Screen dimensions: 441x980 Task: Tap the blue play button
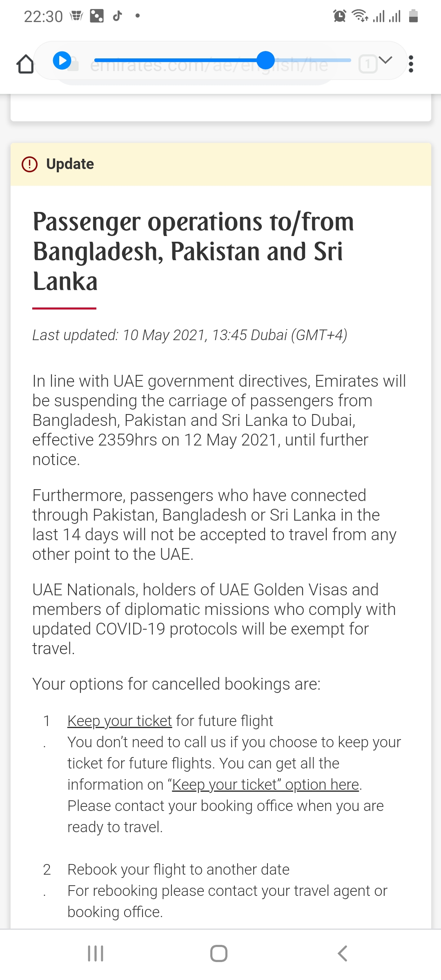(x=62, y=60)
